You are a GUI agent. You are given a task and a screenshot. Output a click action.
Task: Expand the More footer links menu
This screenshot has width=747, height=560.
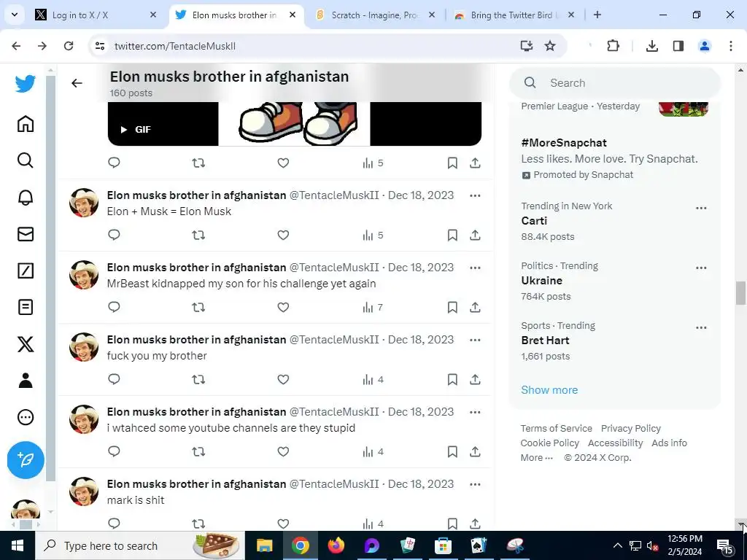tap(536, 458)
